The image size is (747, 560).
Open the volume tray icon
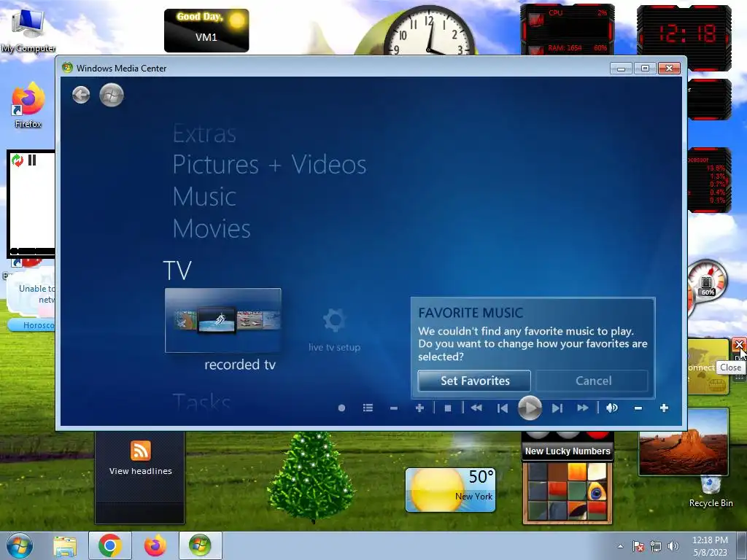(673, 546)
